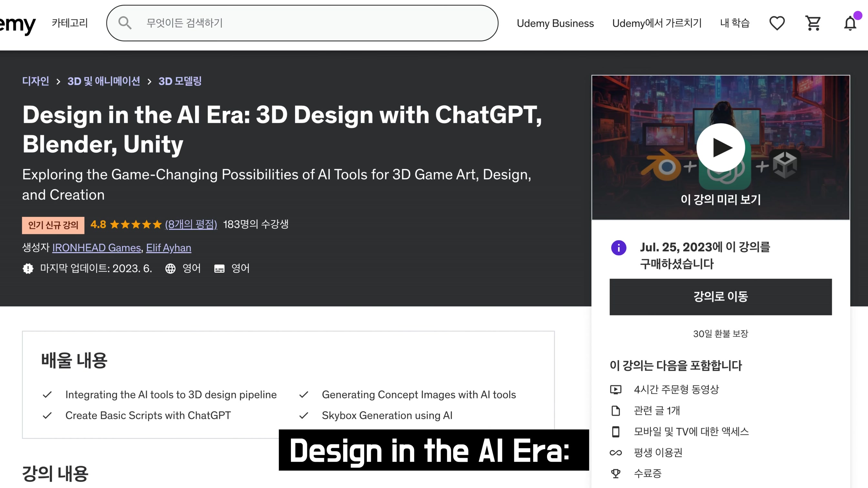Open the 8개의 평점 ratings link
This screenshot has width=868, height=488.
(x=191, y=224)
